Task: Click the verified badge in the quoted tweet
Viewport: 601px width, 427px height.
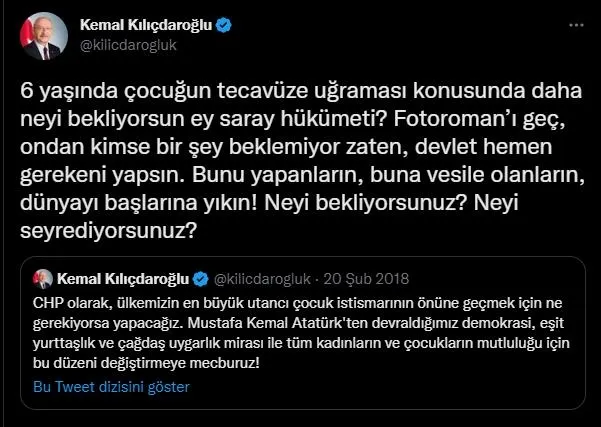Action: click(199, 277)
